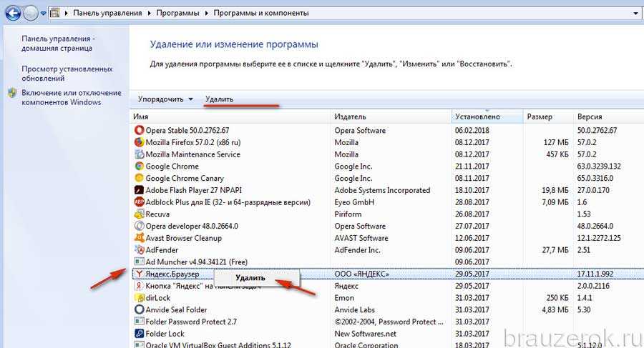Screen dimensions: 644x348
Task: Select the Программы и компоненты breadcrumb
Action: (261, 13)
